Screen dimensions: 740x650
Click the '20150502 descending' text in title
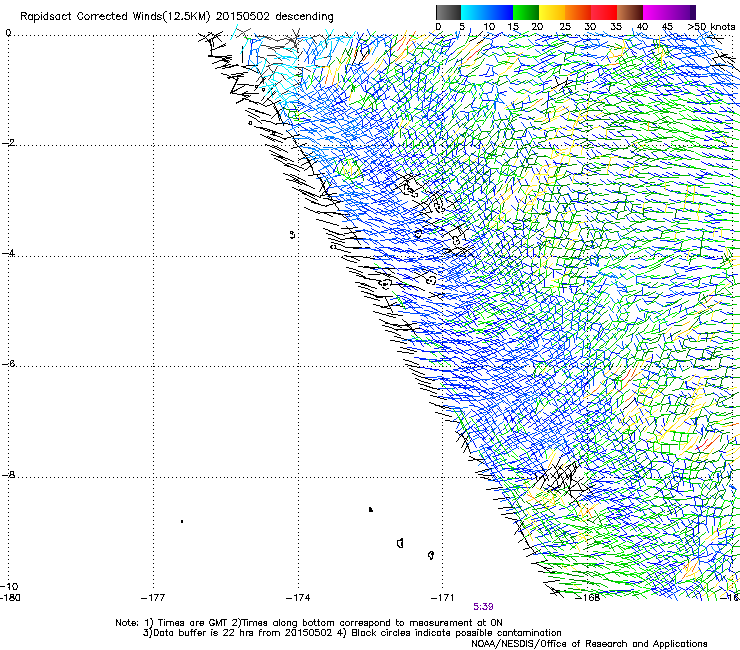(x=275, y=16)
